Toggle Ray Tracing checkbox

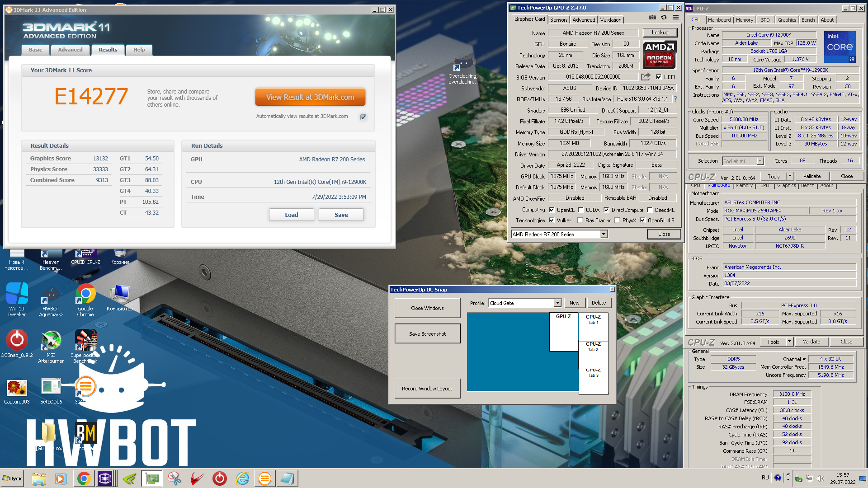click(x=580, y=220)
